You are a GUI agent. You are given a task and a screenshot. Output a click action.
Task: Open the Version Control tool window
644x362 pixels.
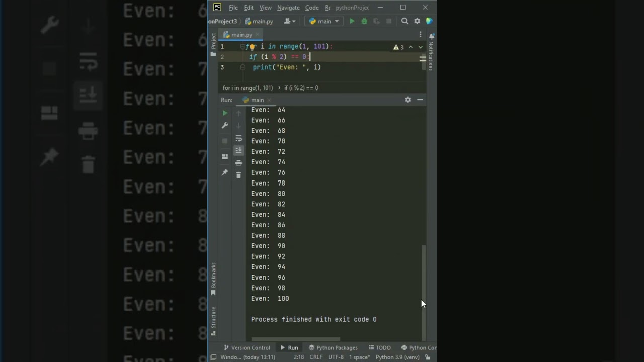(x=247, y=348)
